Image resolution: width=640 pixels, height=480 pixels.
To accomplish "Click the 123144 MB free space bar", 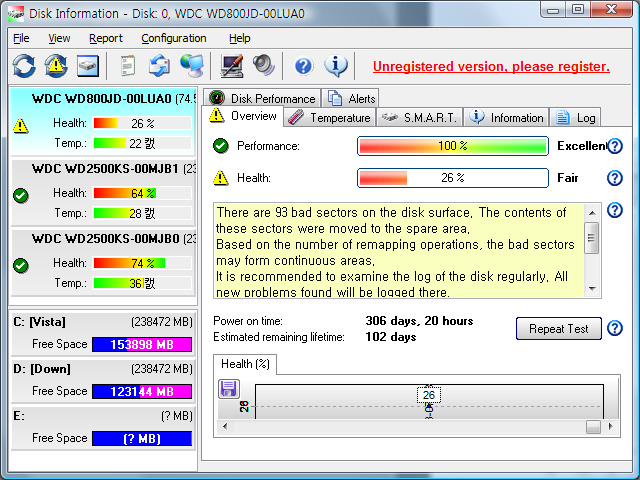I will coord(142,391).
